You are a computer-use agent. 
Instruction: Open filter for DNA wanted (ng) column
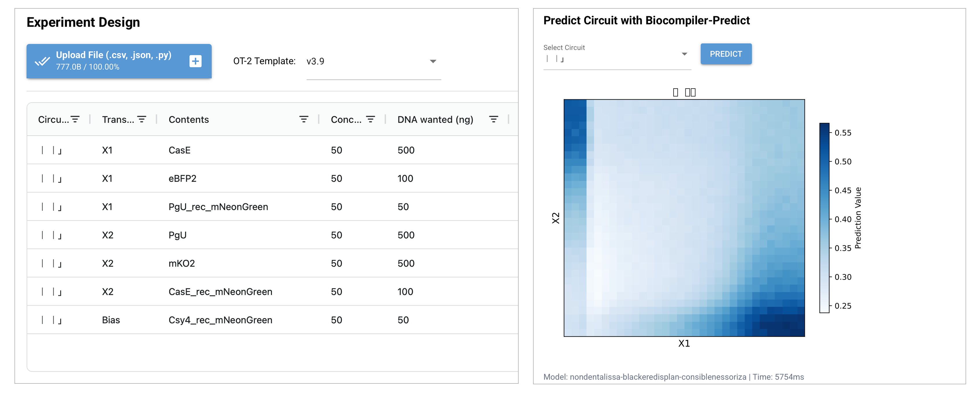coord(493,119)
